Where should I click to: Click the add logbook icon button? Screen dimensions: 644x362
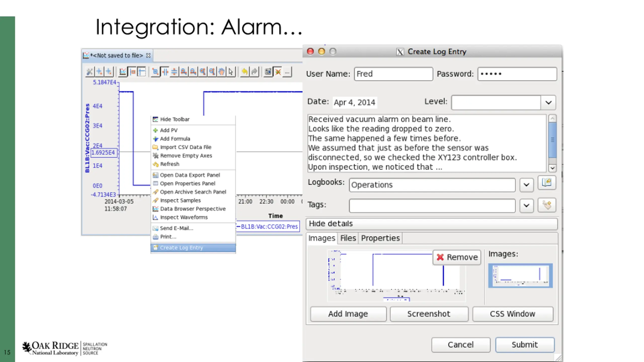click(x=546, y=183)
